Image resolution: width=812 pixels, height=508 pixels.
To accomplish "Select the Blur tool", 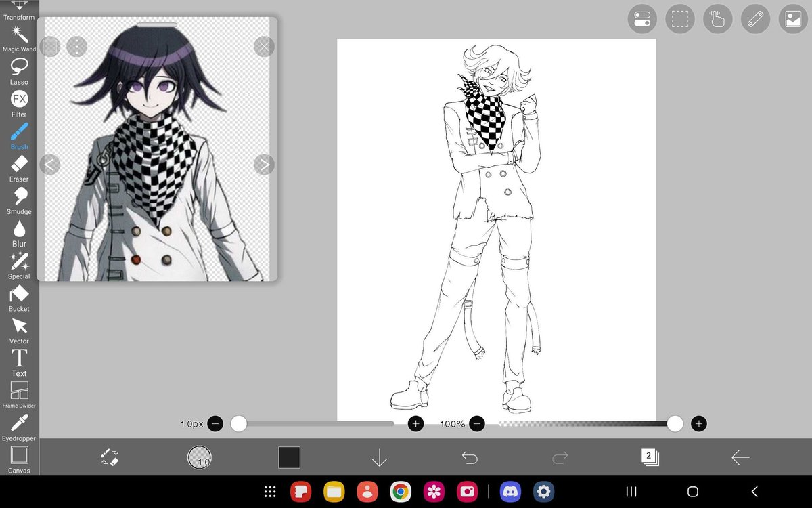I will 19,234.
